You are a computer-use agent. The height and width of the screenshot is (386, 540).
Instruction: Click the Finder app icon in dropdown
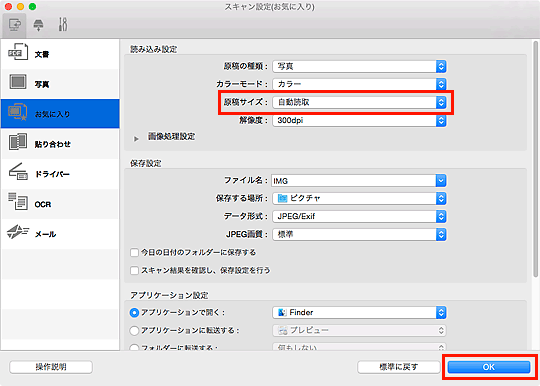[x=282, y=312]
